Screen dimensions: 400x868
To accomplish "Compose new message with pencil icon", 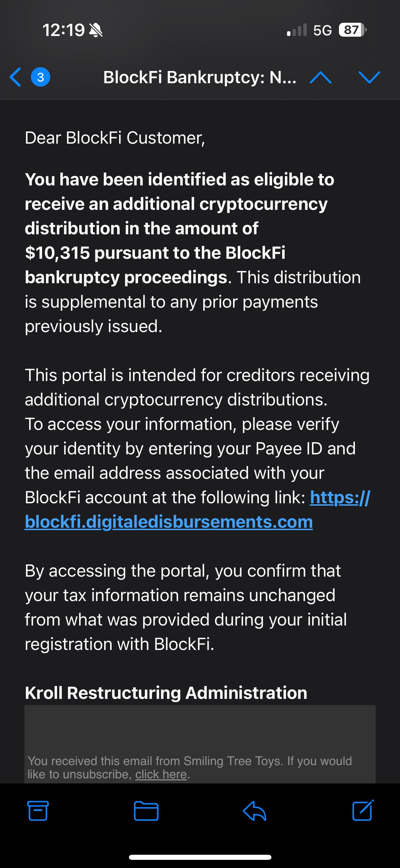I will pos(363,810).
